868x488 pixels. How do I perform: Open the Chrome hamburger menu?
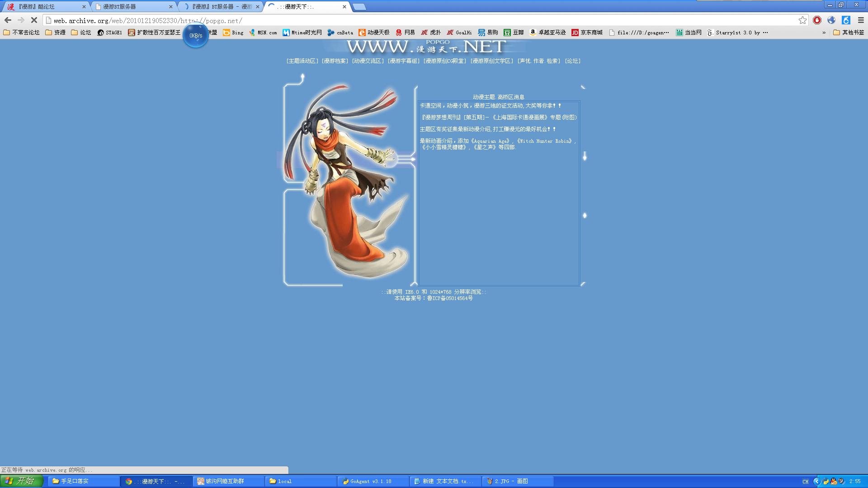(x=861, y=20)
